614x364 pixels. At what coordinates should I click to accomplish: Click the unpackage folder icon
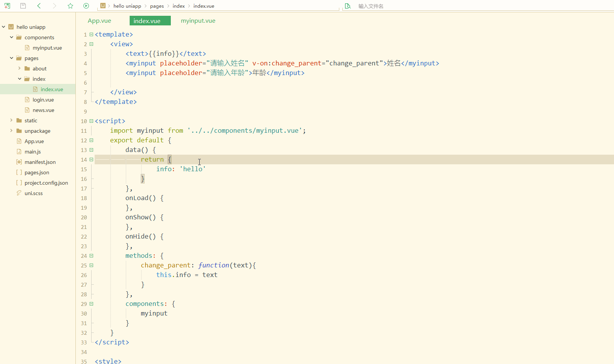click(x=19, y=131)
